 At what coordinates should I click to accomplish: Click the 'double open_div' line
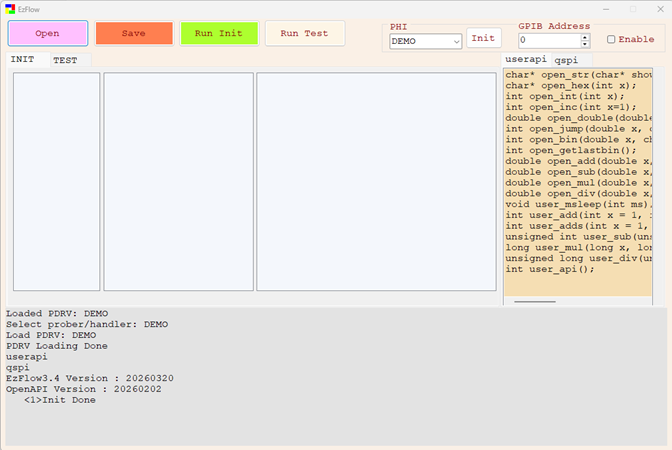(x=578, y=194)
